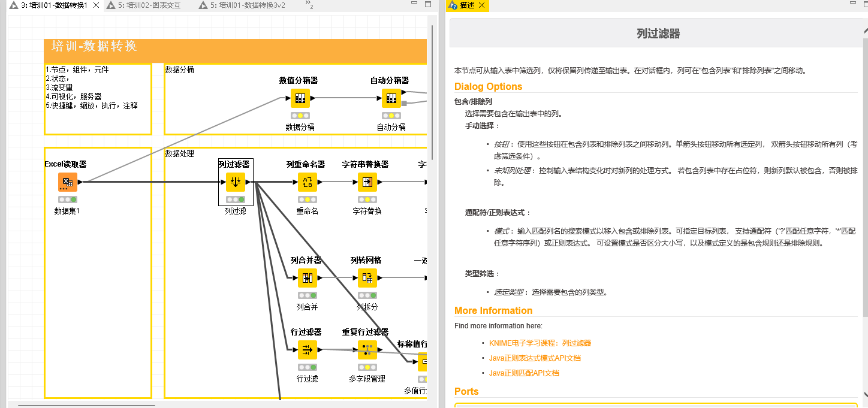
Task: Click the Dialog Options heading
Action: click(489, 86)
